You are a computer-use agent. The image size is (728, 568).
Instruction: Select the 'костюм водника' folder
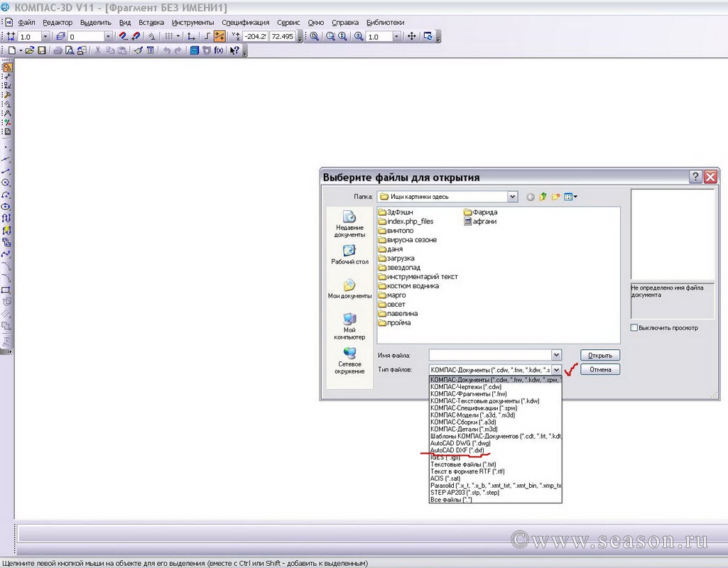(413, 285)
